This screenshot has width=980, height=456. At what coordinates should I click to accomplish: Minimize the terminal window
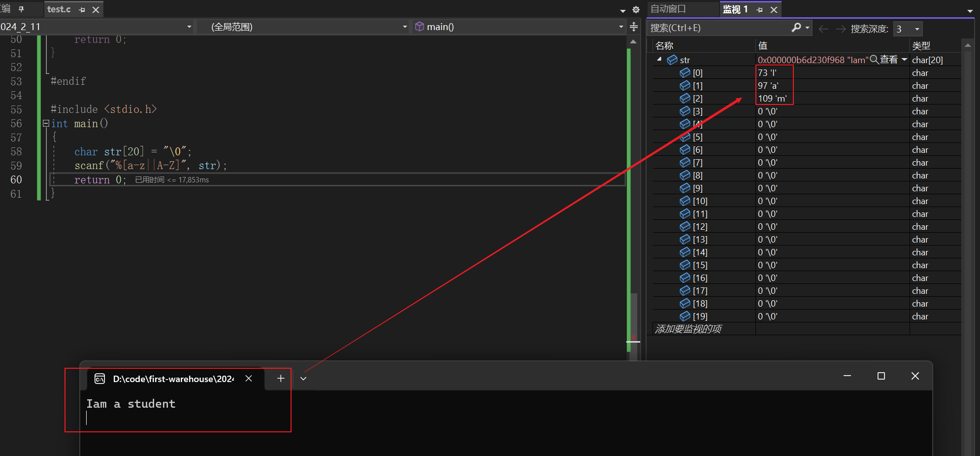tap(847, 376)
